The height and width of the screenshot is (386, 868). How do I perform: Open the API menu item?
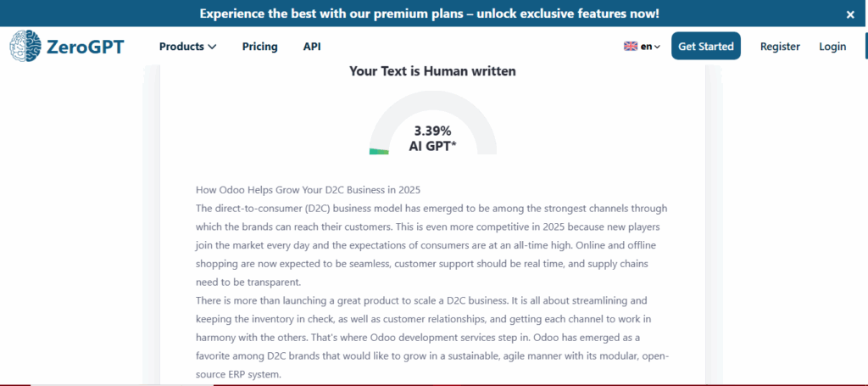pos(312,47)
